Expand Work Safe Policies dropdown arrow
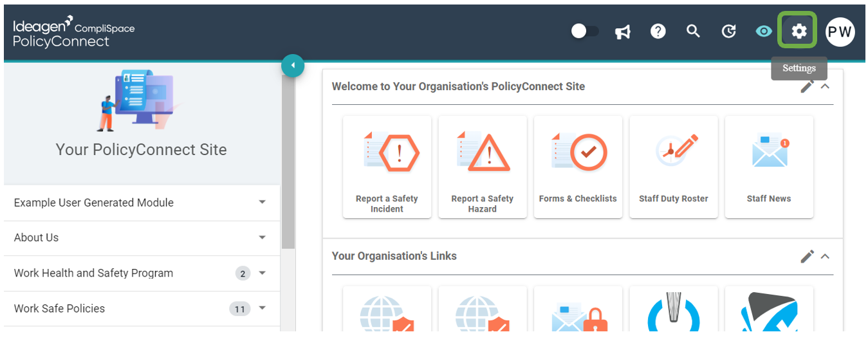 tap(262, 308)
